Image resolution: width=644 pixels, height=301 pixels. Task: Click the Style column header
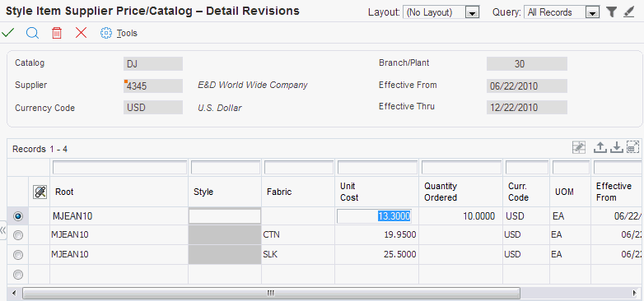(225, 192)
